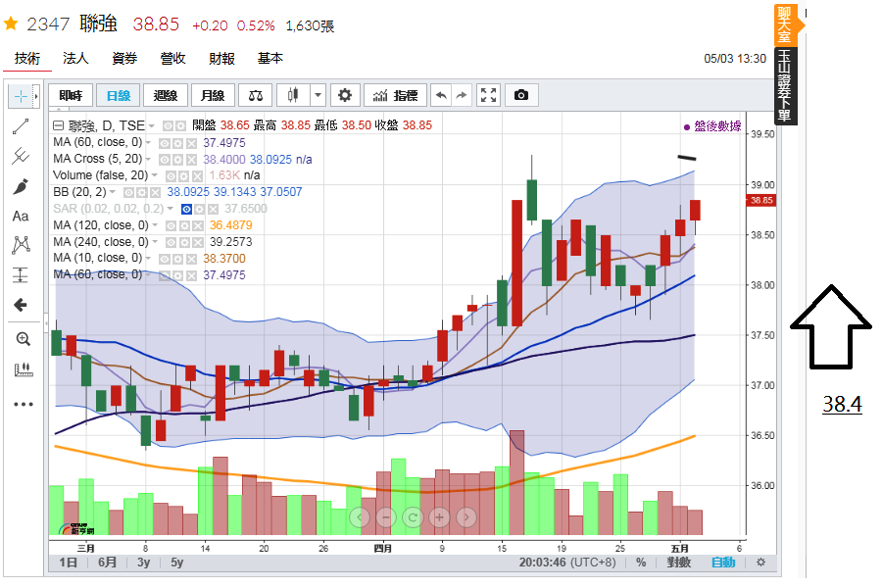Switch chart to 週線 weekly interval
The height and width of the screenshot is (588, 882).
(x=166, y=95)
